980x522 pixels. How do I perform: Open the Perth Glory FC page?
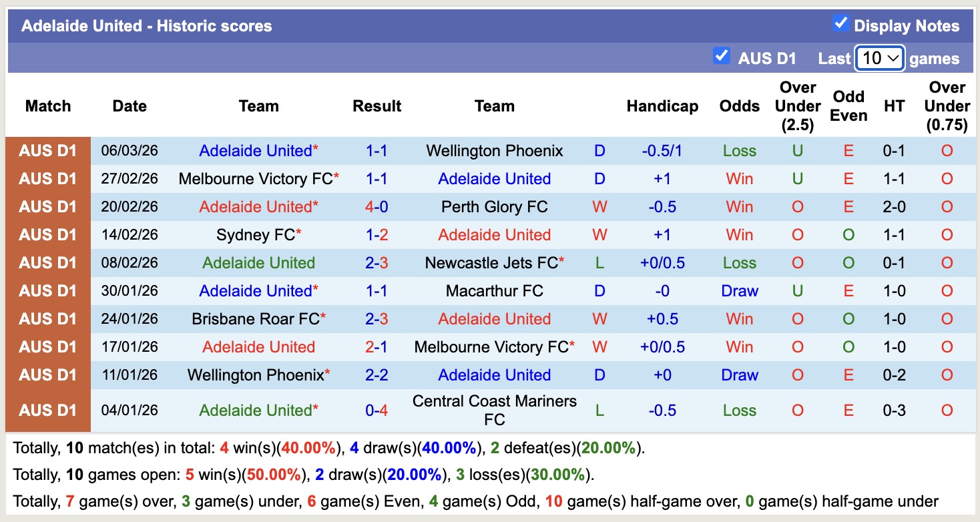pyautogui.click(x=494, y=206)
